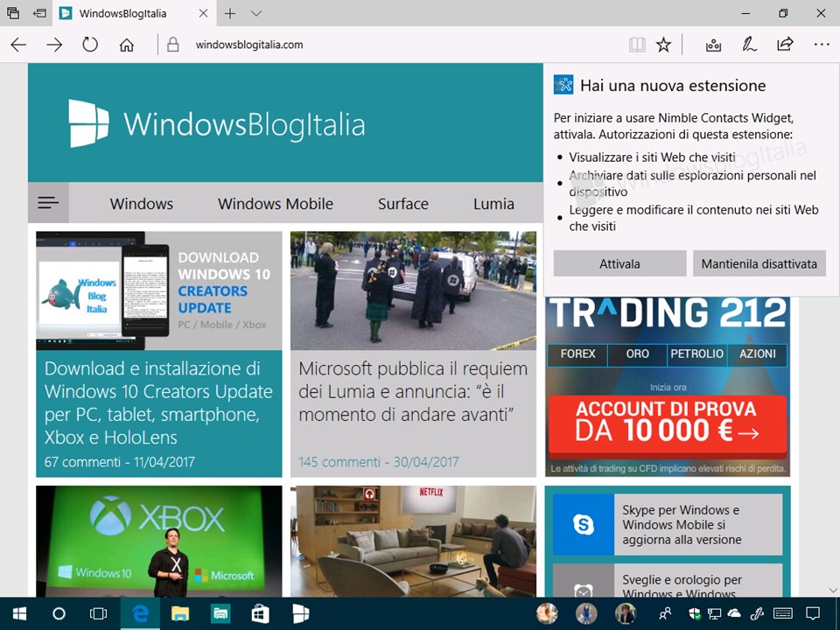Click the Account di prova red banner
The height and width of the screenshot is (630, 840).
pyautogui.click(x=668, y=425)
